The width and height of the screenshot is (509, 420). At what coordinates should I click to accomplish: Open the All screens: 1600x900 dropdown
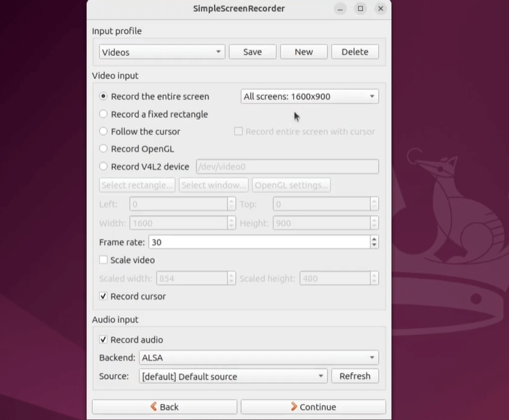tap(310, 97)
